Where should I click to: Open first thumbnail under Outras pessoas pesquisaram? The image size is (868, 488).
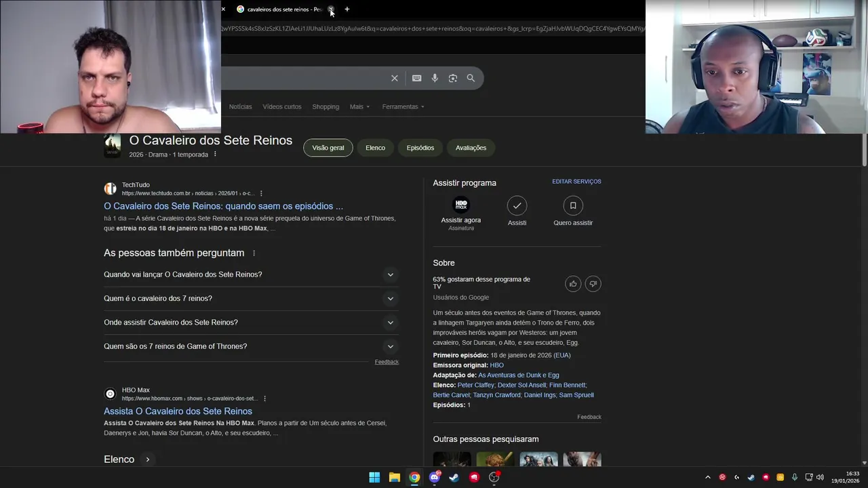pos(452,460)
